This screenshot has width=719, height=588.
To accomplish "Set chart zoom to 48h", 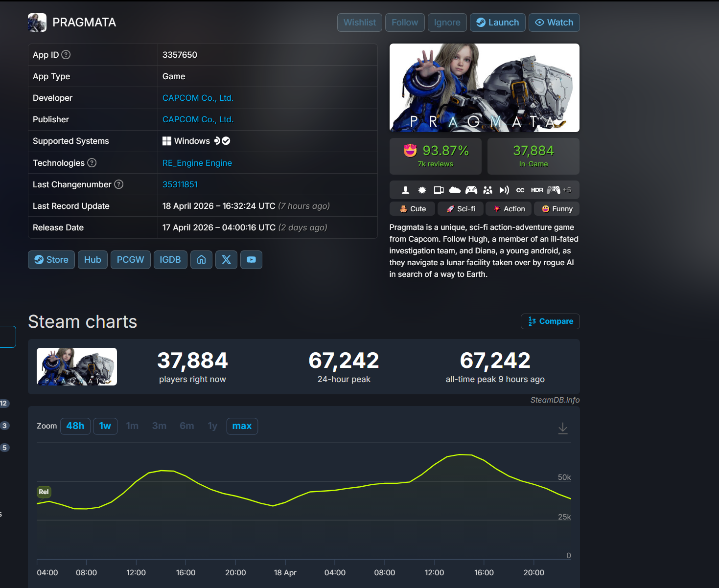I will (75, 426).
